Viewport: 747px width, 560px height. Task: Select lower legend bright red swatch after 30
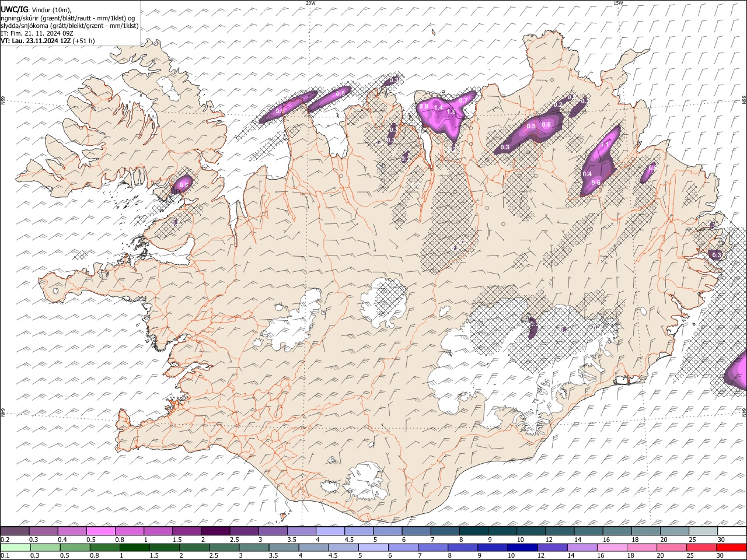(x=731, y=547)
